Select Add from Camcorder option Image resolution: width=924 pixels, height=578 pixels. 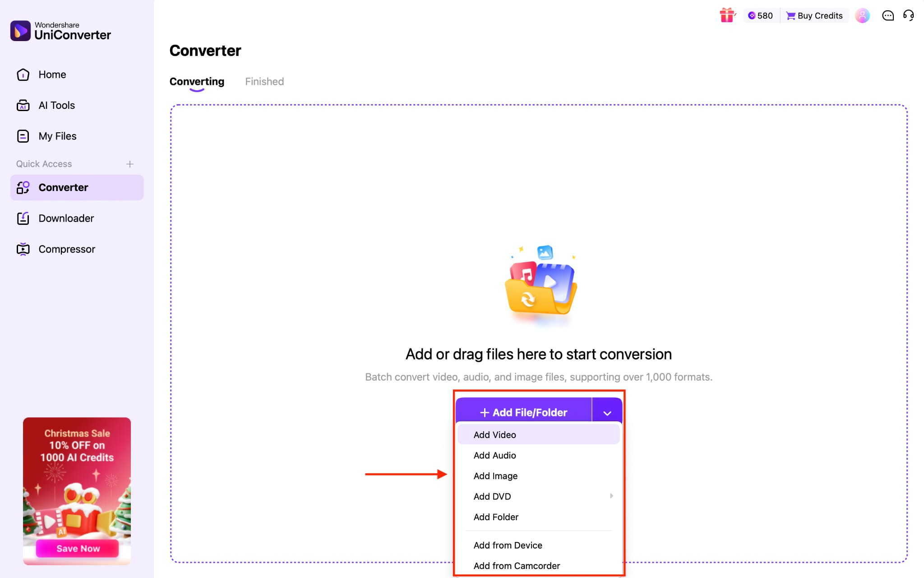click(x=516, y=565)
